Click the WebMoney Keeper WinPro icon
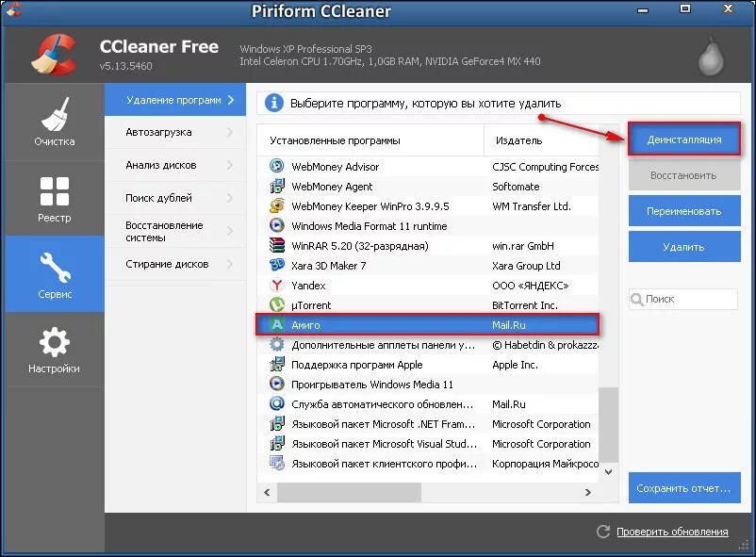Screen dimensions: 756x557 pyautogui.click(x=277, y=205)
